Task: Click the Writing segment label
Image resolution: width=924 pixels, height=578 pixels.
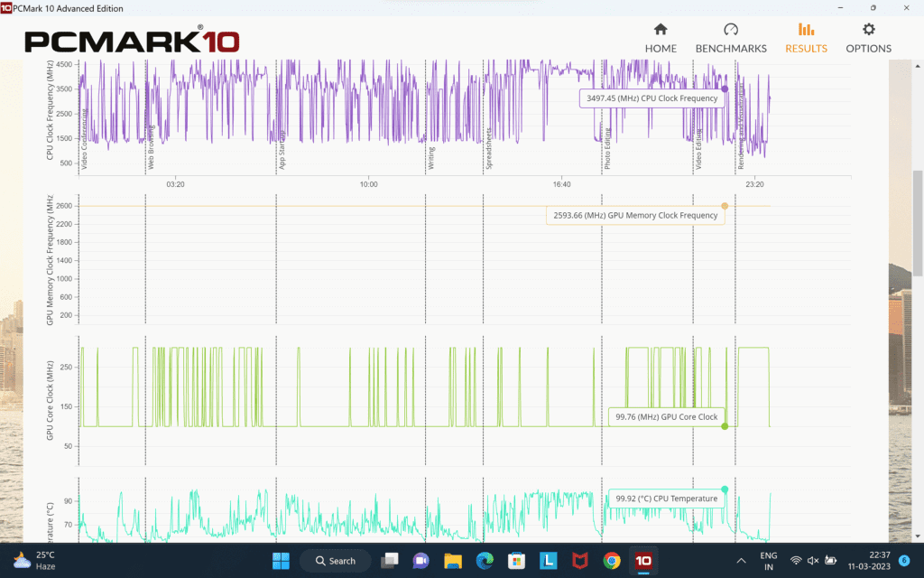Action: pyautogui.click(x=430, y=158)
